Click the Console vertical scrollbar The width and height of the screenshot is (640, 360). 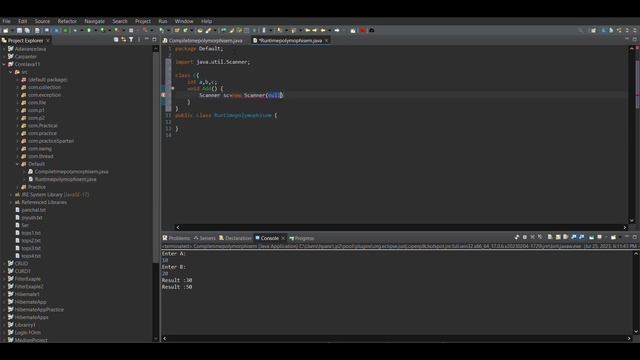636,292
